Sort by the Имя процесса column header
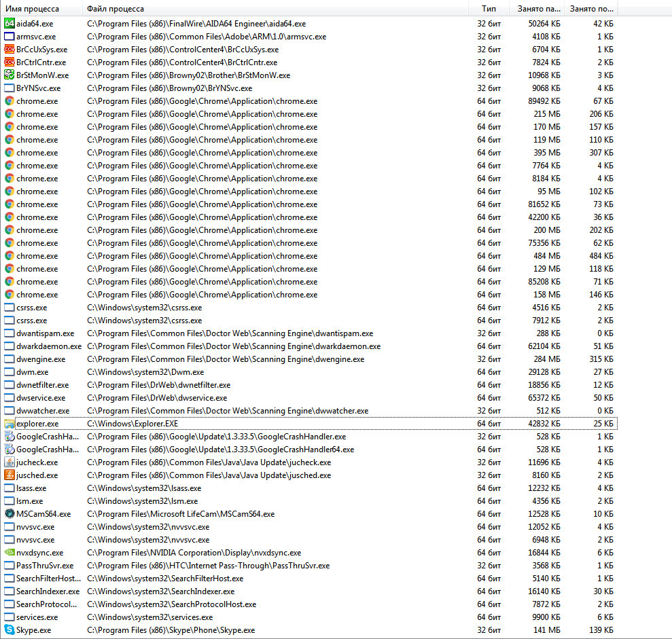This screenshot has width=672, height=639. [33, 9]
